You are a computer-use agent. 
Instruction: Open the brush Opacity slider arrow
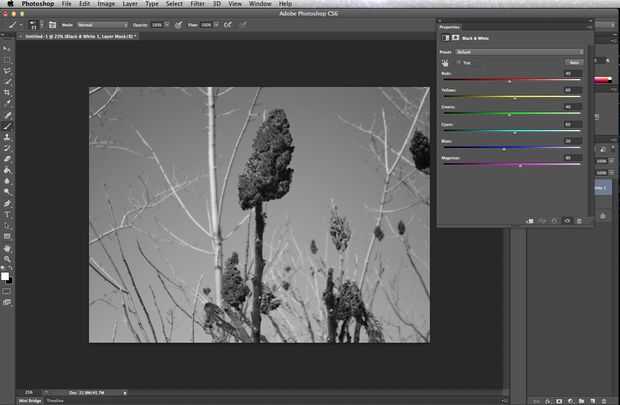[167, 25]
